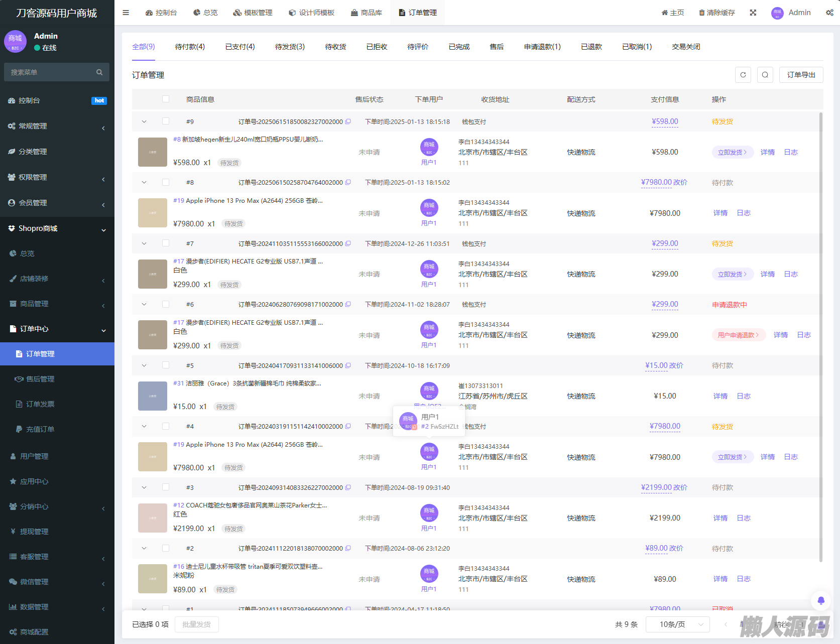Open the settings gears icon top right

click(x=829, y=13)
